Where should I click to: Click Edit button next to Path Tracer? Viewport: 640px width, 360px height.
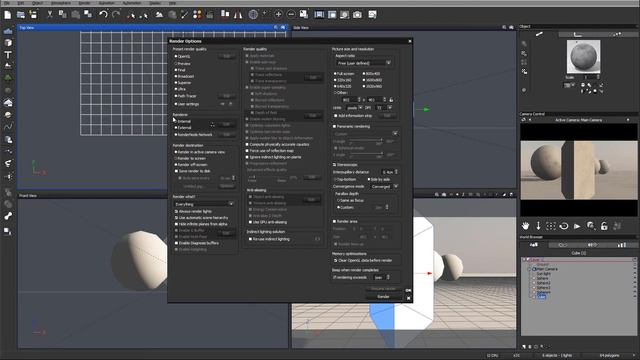click(227, 96)
